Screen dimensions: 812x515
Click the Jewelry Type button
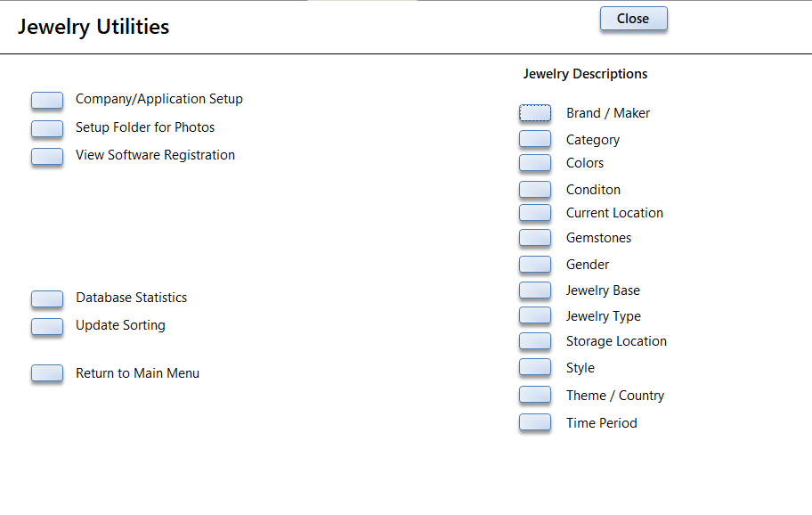pyautogui.click(x=535, y=315)
